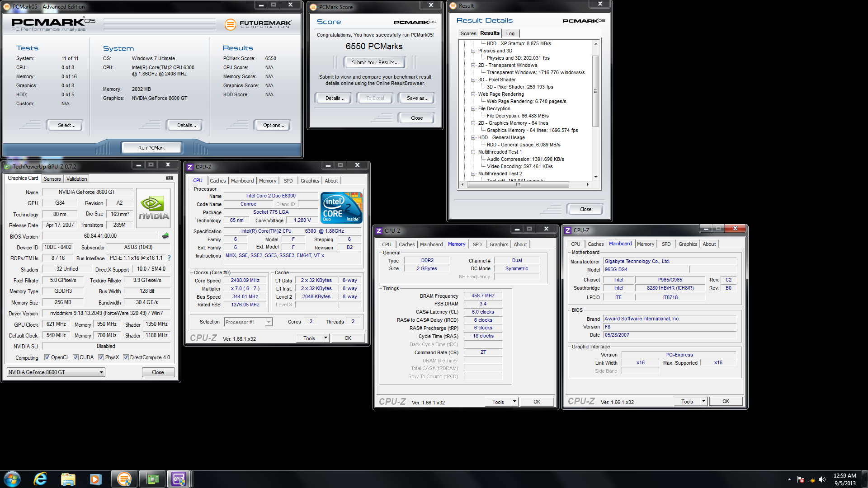Click Submit Your Results button

coord(375,62)
